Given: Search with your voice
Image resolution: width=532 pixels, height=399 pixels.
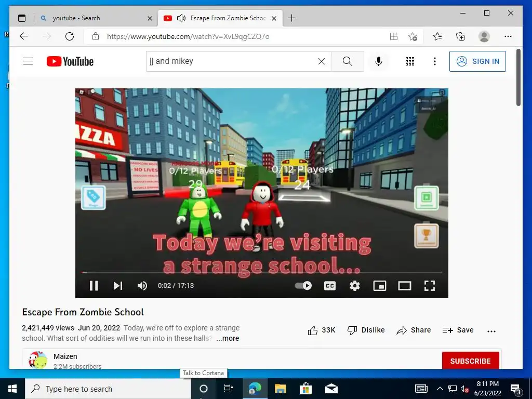Looking at the screenshot, I should pyautogui.click(x=379, y=61).
